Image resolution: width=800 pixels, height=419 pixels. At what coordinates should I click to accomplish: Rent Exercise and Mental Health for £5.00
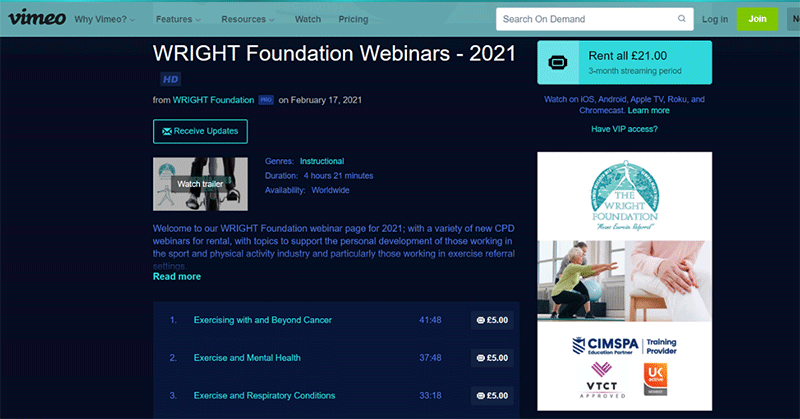pos(492,358)
